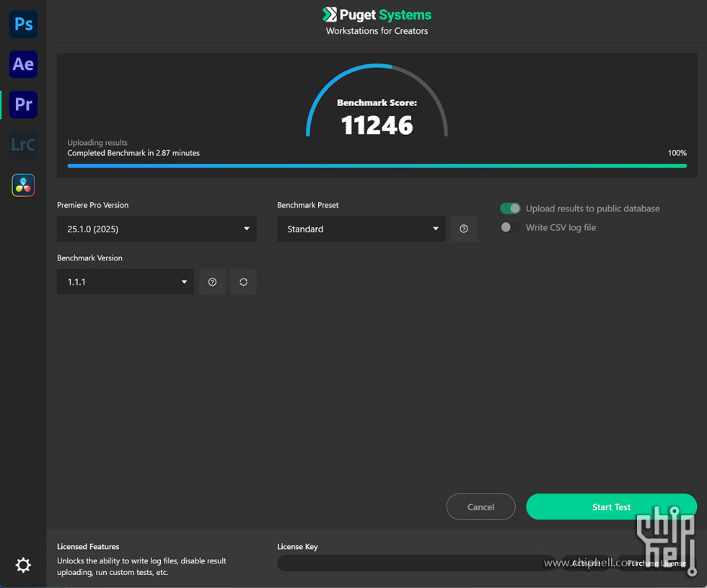
Task: Click the "Benchmark Score:" label
Action: [377, 102]
